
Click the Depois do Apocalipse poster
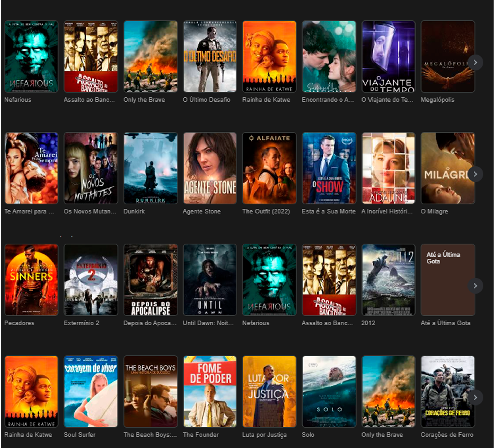pyautogui.click(x=151, y=280)
